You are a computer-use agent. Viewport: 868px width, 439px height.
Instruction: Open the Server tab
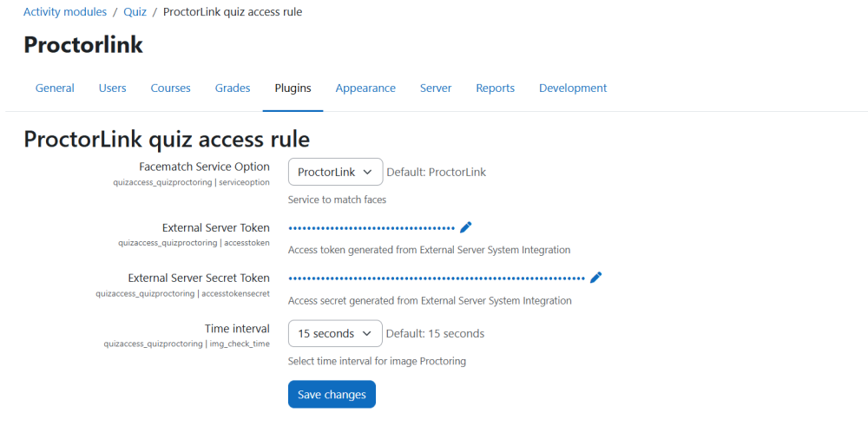tap(436, 88)
